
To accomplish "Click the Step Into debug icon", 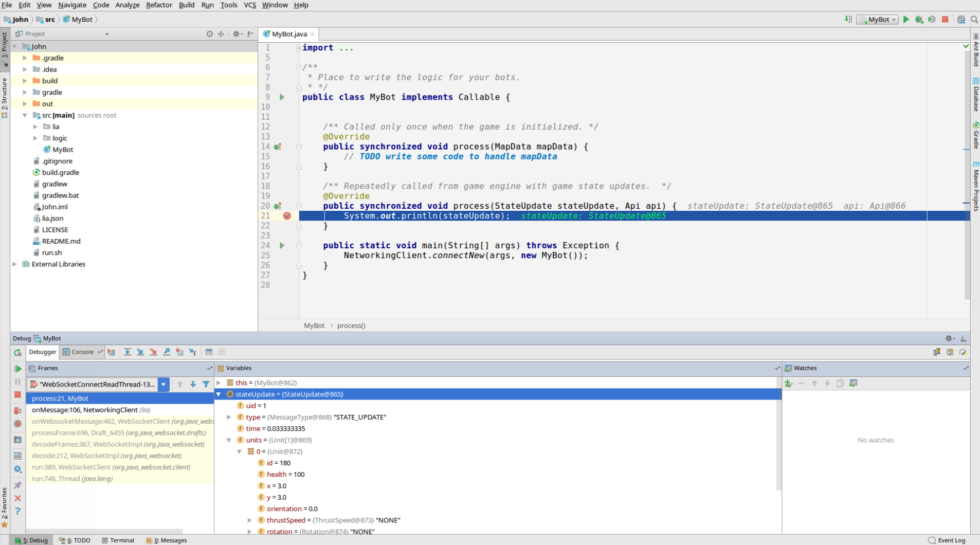I will pyautogui.click(x=140, y=352).
